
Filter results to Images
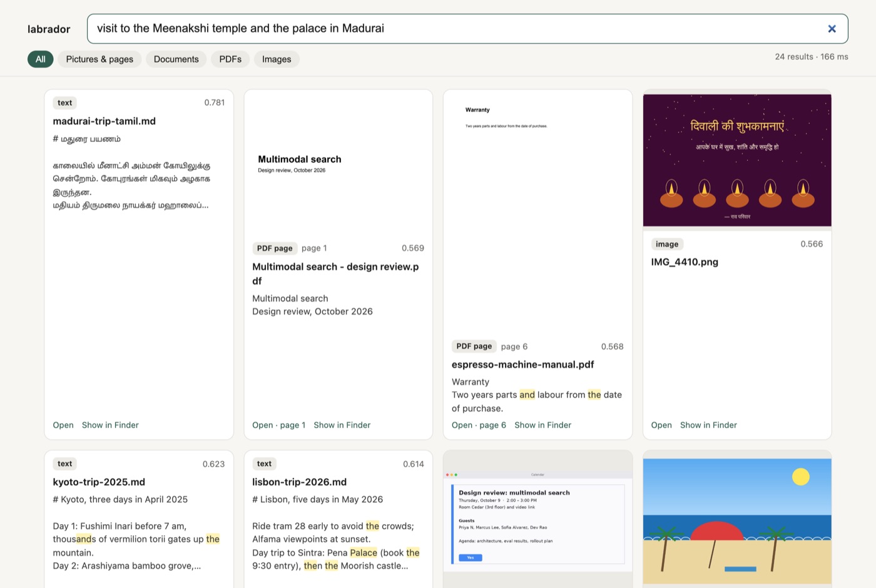277,59
